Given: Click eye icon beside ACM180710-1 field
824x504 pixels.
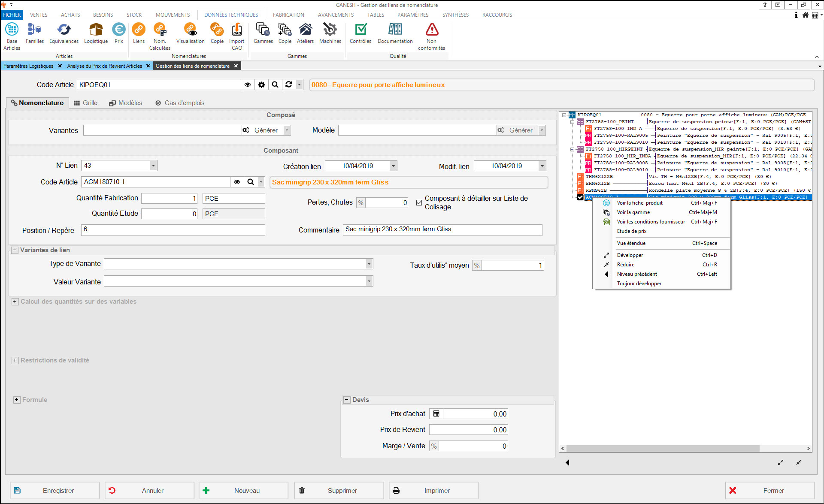Looking at the screenshot, I should pyautogui.click(x=237, y=182).
